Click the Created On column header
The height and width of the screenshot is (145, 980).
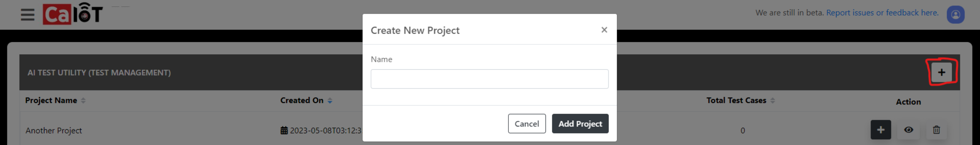tap(302, 100)
